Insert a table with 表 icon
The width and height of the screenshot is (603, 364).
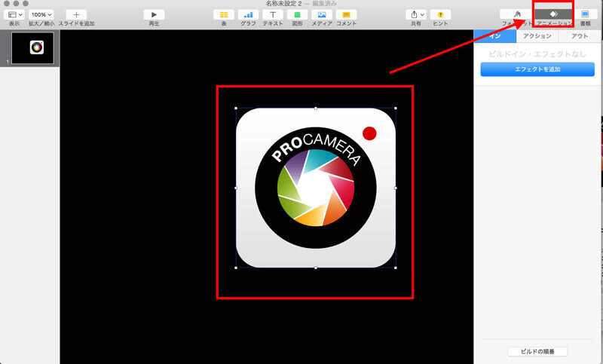point(224,14)
